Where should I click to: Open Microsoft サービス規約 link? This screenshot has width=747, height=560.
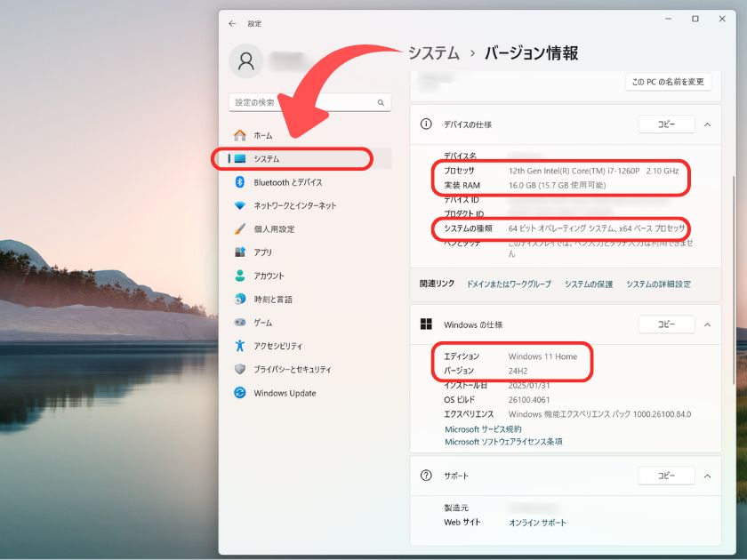(x=483, y=429)
